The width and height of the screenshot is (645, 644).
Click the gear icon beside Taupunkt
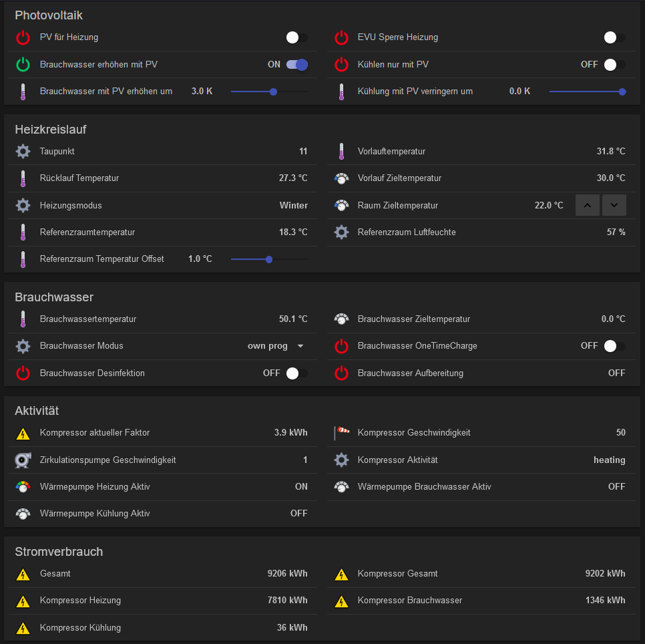pos(23,152)
